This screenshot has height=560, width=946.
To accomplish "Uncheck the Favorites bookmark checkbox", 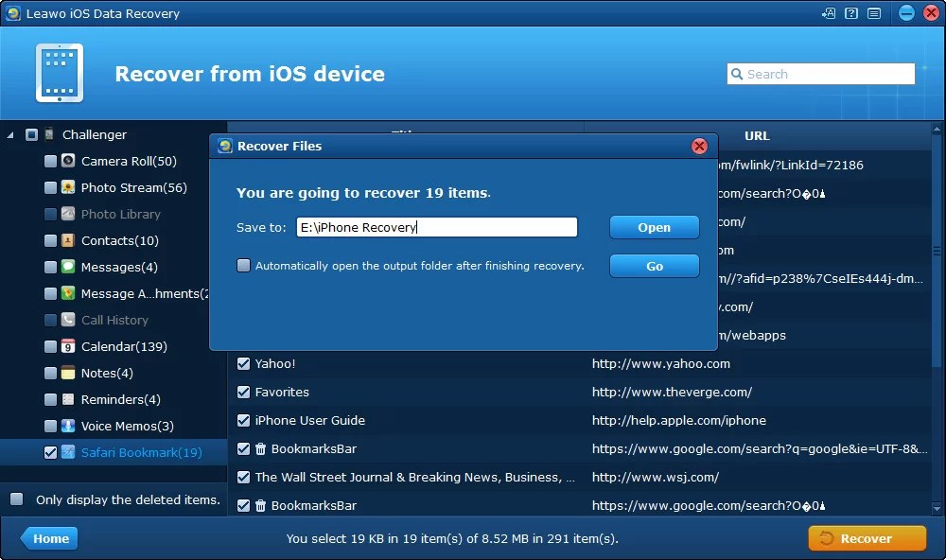I will point(243,392).
